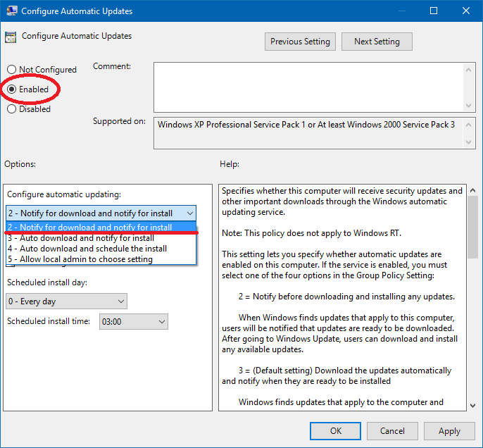The width and height of the screenshot is (483, 448).
Task: Click the 'Configure automatic updating:' label
Action: pyautogui.click(x=64, y=194)
